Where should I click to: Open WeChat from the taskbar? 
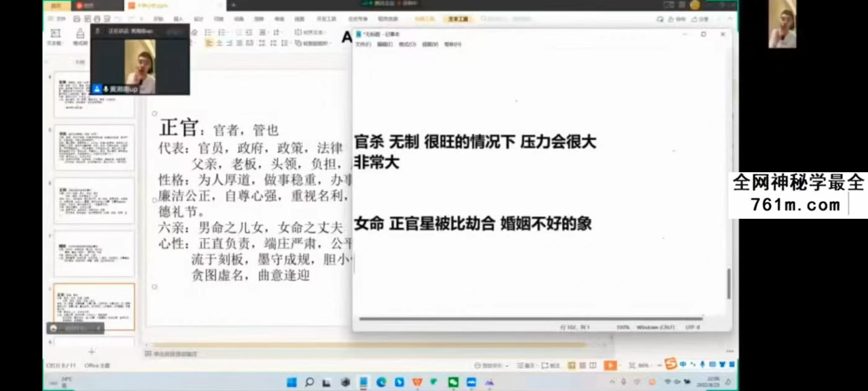click(453, 382)
